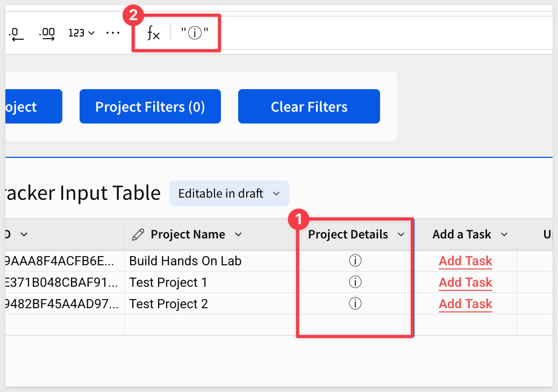Click the info icon for Test Project 1
The width and height of the screenshot is (558, 392).
tap(355, 282)
